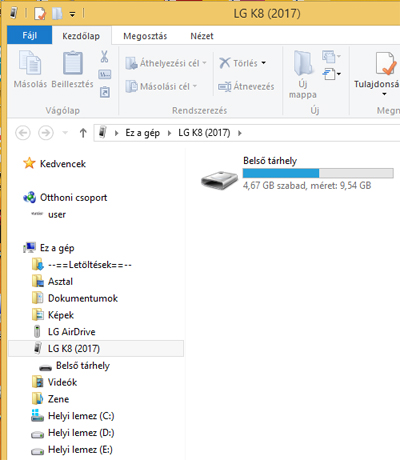This screenshot has height=460, width=400.
Task: Open the quick access toolbar customize arrow
Action: [x=72, y=14]
